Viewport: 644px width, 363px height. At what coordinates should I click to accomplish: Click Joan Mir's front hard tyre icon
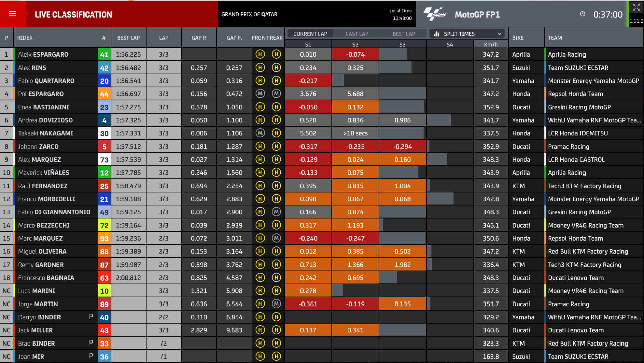(x=260, y=356)
